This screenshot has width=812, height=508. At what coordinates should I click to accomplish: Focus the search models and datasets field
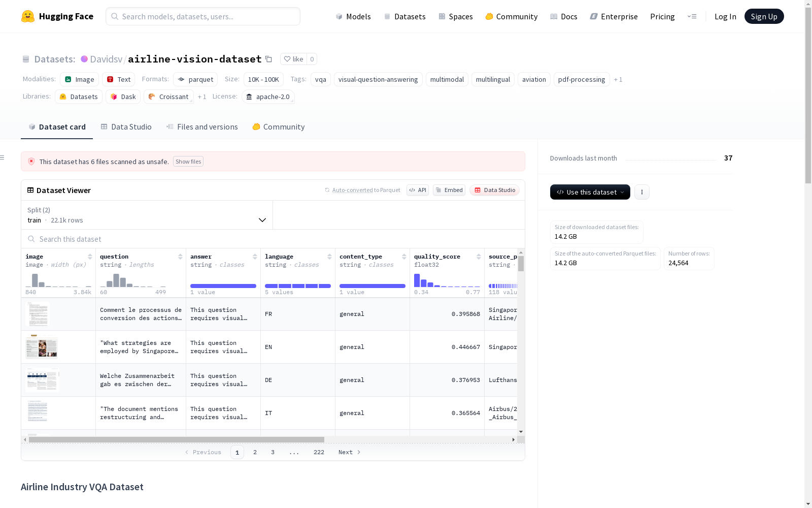click(203, 16)
